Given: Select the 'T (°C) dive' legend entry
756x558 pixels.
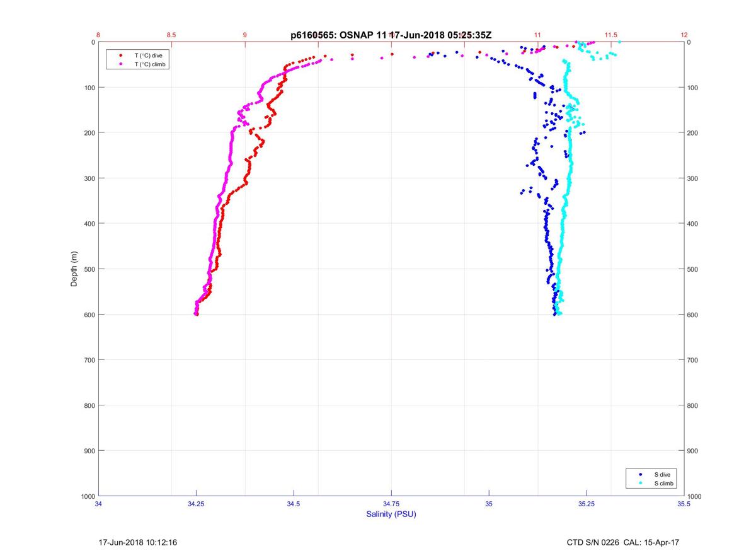Looking at the screenshot, I should coord(148,55).
